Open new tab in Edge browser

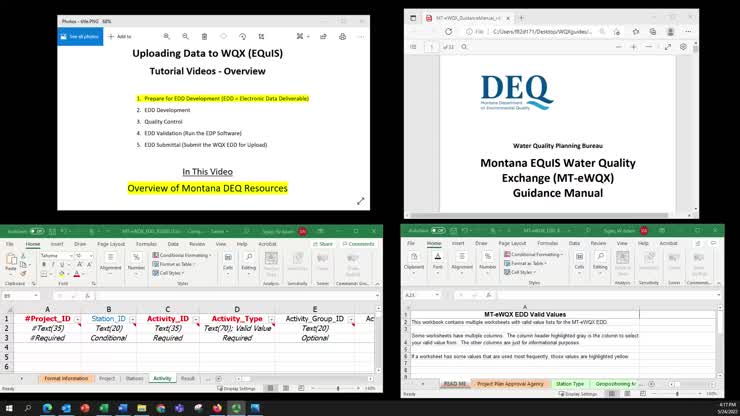(521, 18)
